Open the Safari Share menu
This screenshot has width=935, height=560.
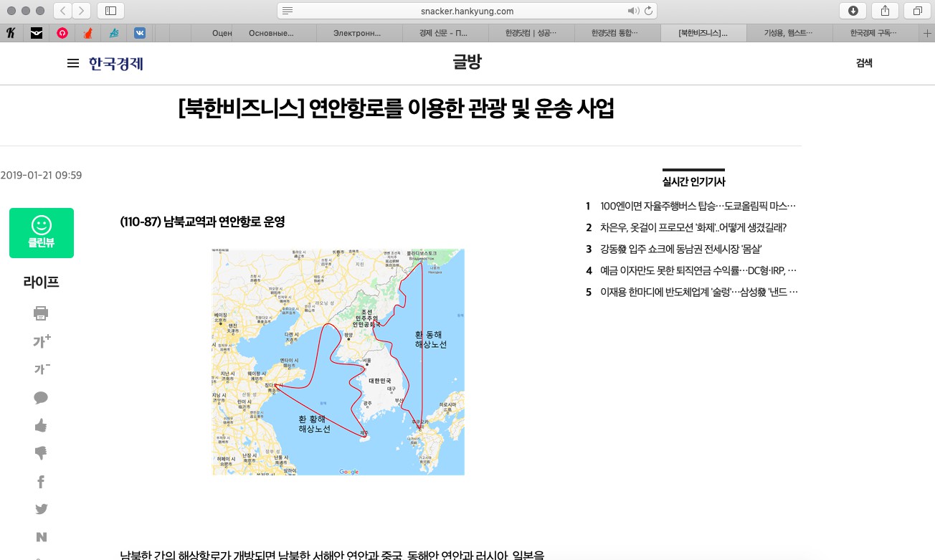886,11
